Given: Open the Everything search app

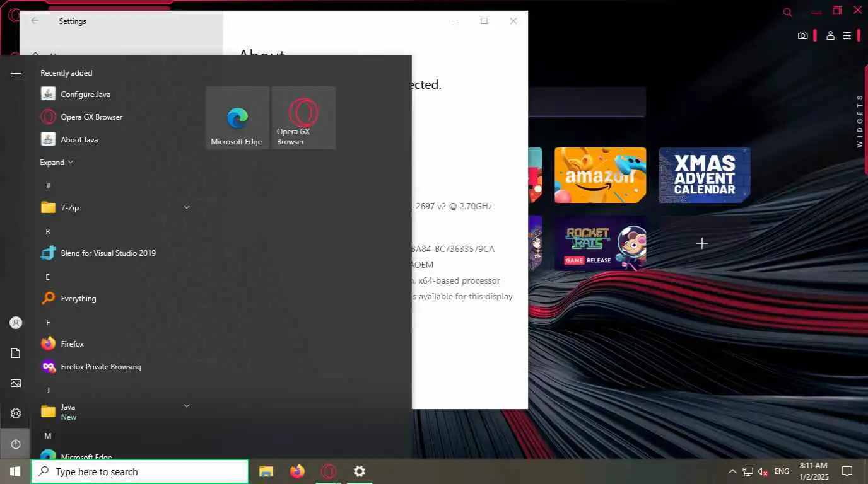Looking at the screenshot, I should click(x=115, y=298).
